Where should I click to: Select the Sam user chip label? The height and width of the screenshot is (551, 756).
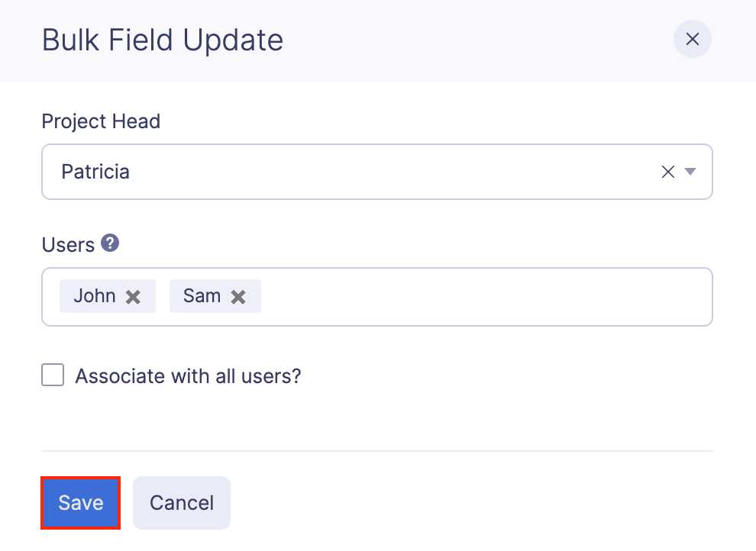tap(202, 296)
